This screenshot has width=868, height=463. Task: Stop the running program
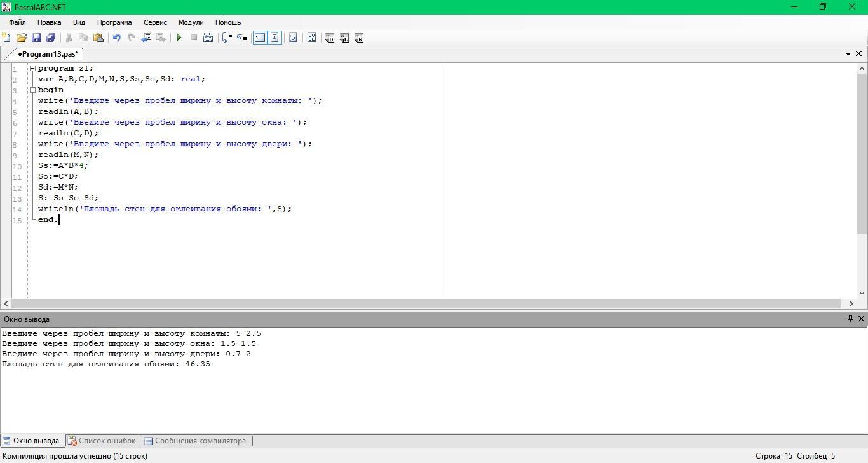[194, 38]
